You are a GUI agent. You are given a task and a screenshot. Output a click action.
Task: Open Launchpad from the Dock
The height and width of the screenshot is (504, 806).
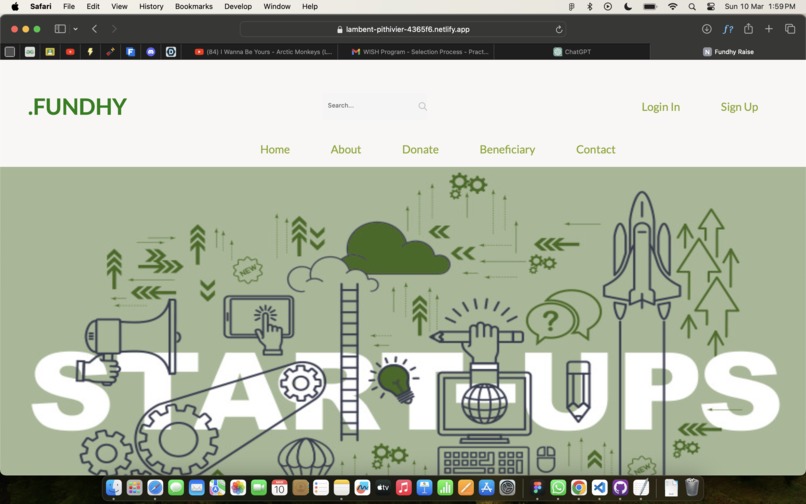[x=134, y=487]
